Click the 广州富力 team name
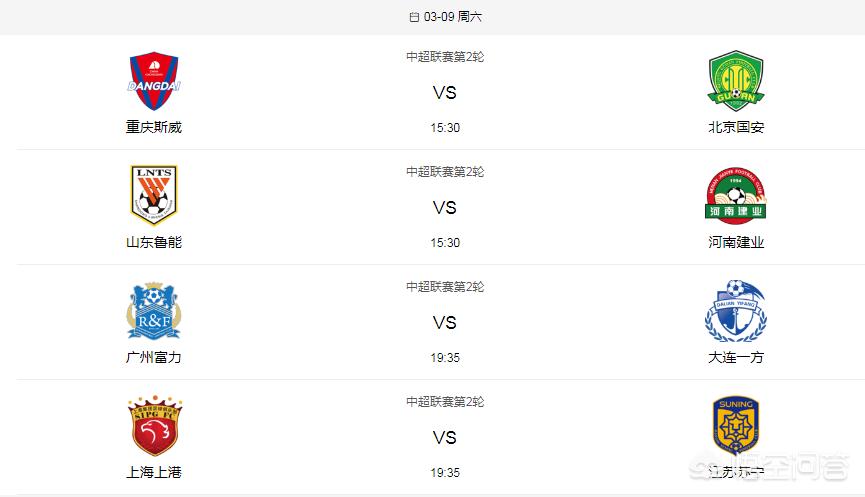Viewport: 865px width, 497px height. pos(154,357)
